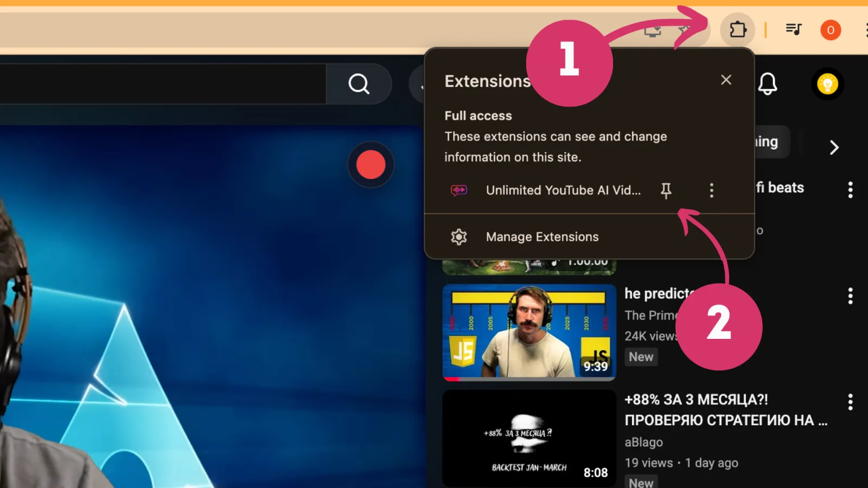Pin the Unlimited YouTube AI Vid extension

(666, 190)
